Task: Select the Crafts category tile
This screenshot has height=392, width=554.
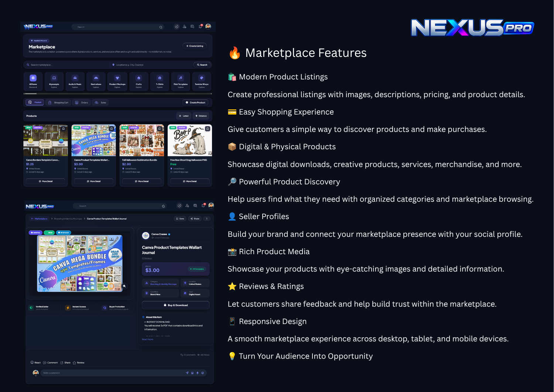Action: point(138,82)
